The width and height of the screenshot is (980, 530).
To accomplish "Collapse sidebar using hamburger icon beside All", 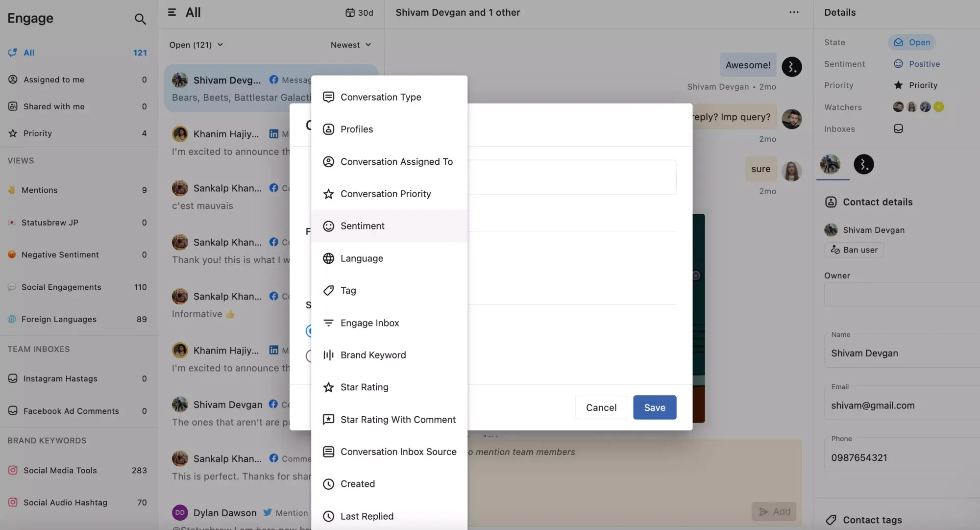I will [x=172, y=12].
